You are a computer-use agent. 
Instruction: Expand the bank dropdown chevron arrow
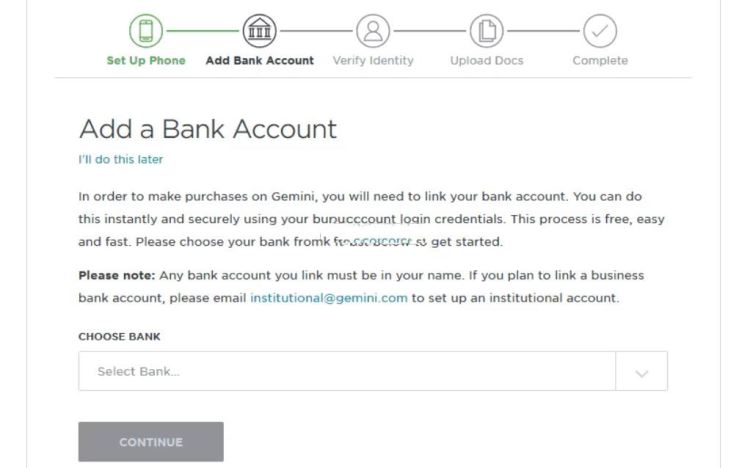coord(641,372)
